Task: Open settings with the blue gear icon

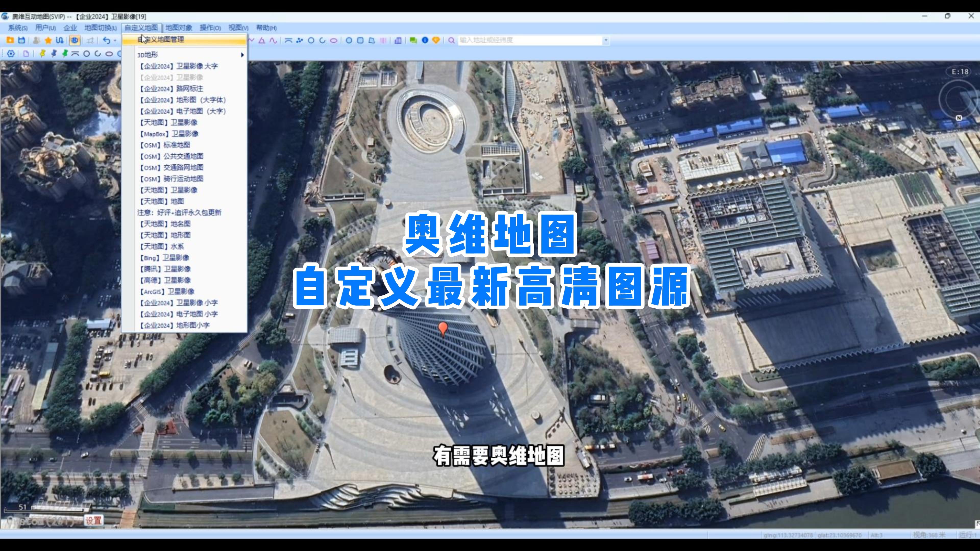Action: (11, 54)
